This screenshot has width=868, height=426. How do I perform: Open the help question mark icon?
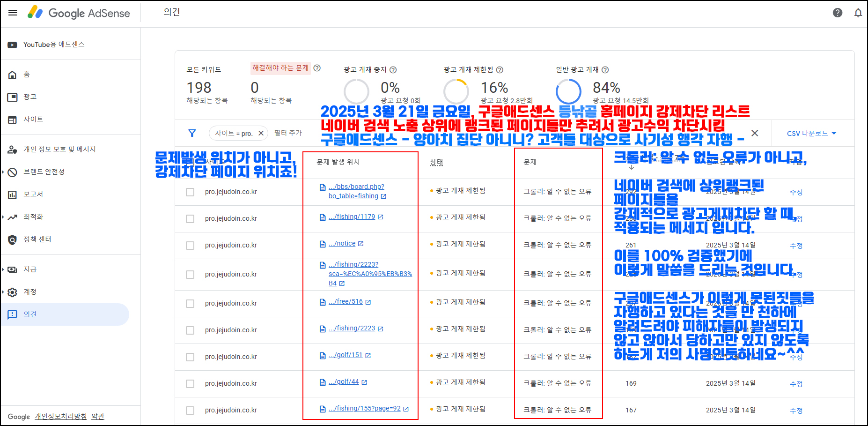(838, 13)
